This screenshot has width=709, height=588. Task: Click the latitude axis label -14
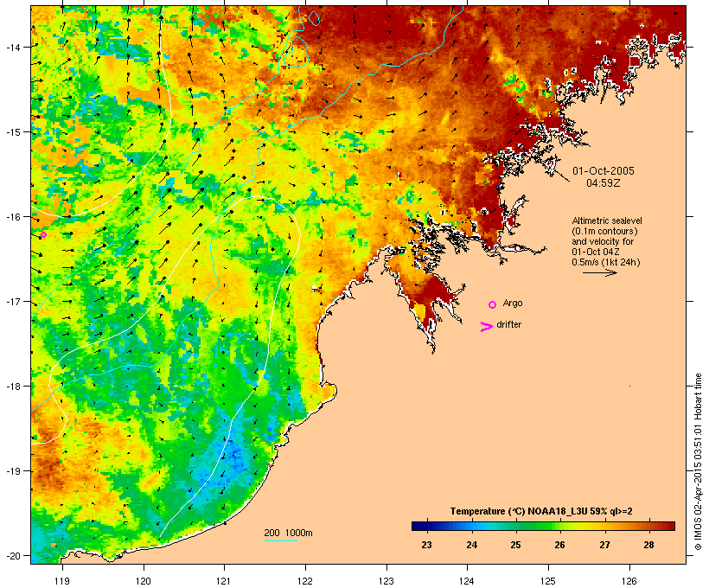pos(13,47)
